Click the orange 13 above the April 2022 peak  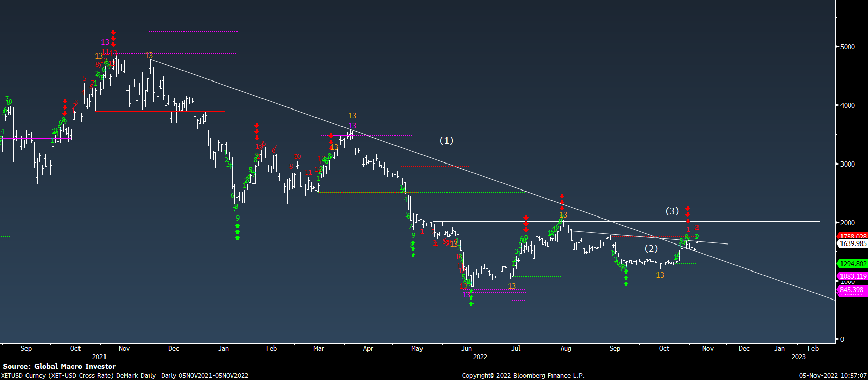point(352,116)
